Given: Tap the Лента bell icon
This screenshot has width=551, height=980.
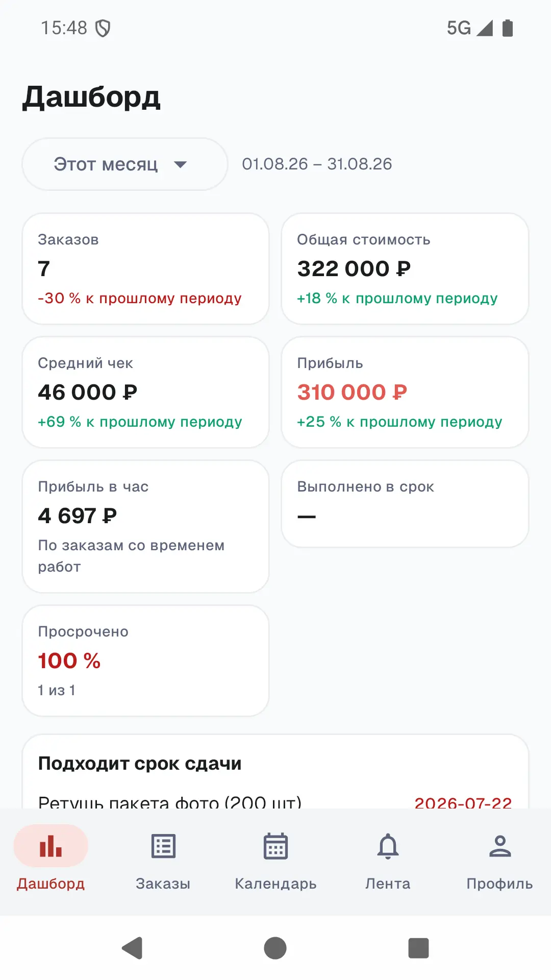Looking at the screenshot, I should click(x=388, y=846).
